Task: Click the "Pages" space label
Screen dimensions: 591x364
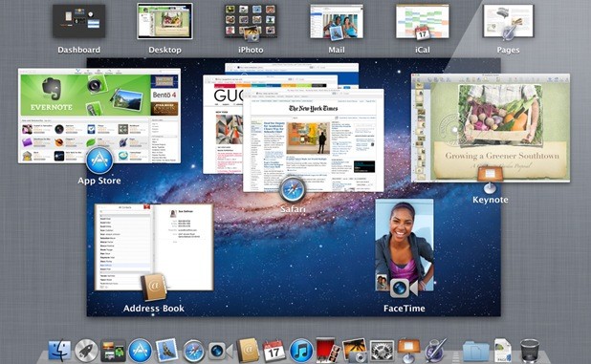Action: point(508,50)
